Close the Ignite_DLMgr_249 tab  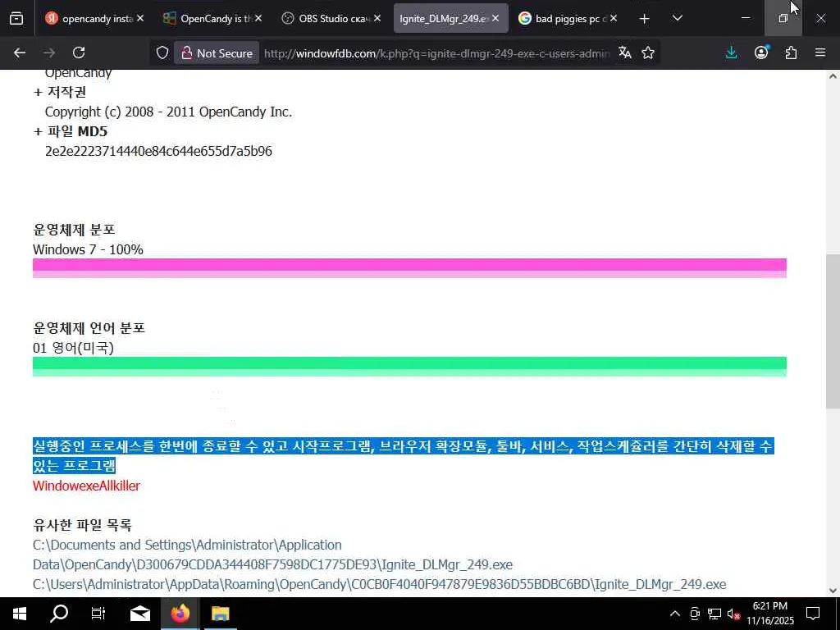(495, 18)
